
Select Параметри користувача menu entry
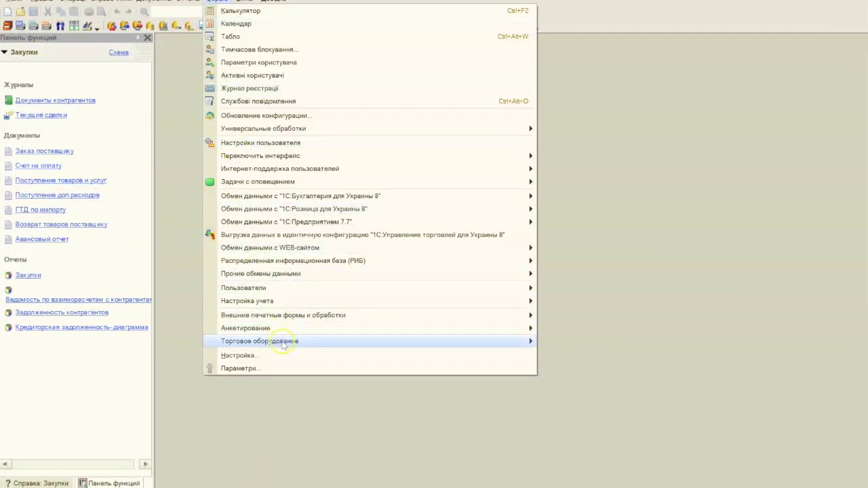pos(370,62)
